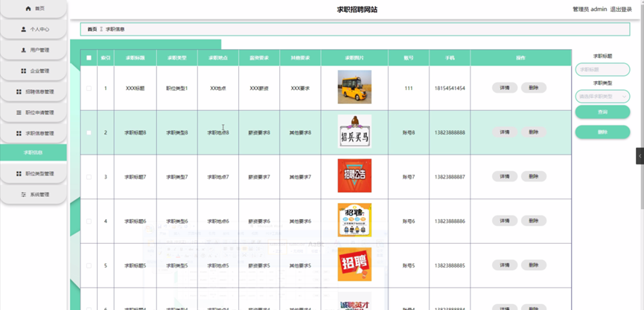
Task: Click the side panel collapse arrow handle
Action: click(640, 156)
